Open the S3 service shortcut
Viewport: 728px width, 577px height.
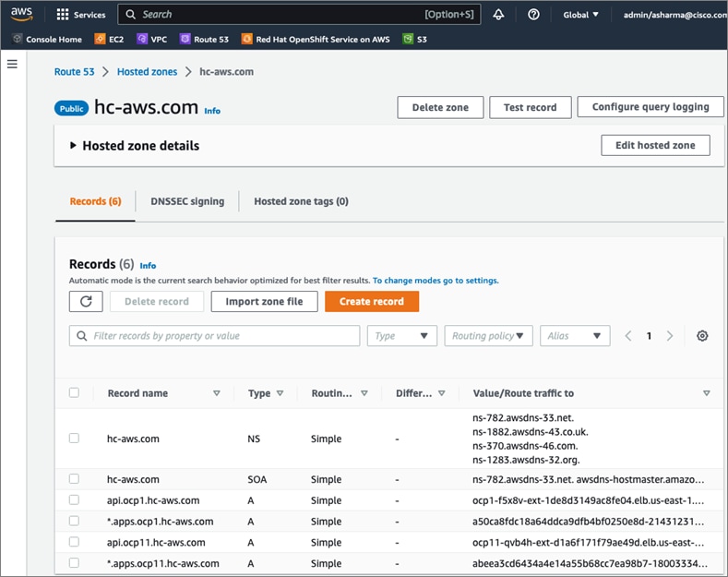tap(414, 39)
